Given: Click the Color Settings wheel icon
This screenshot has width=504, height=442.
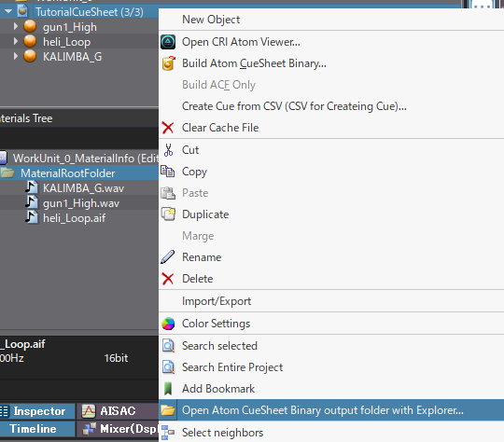Looking at the screenshot, I should coord(168,324).
